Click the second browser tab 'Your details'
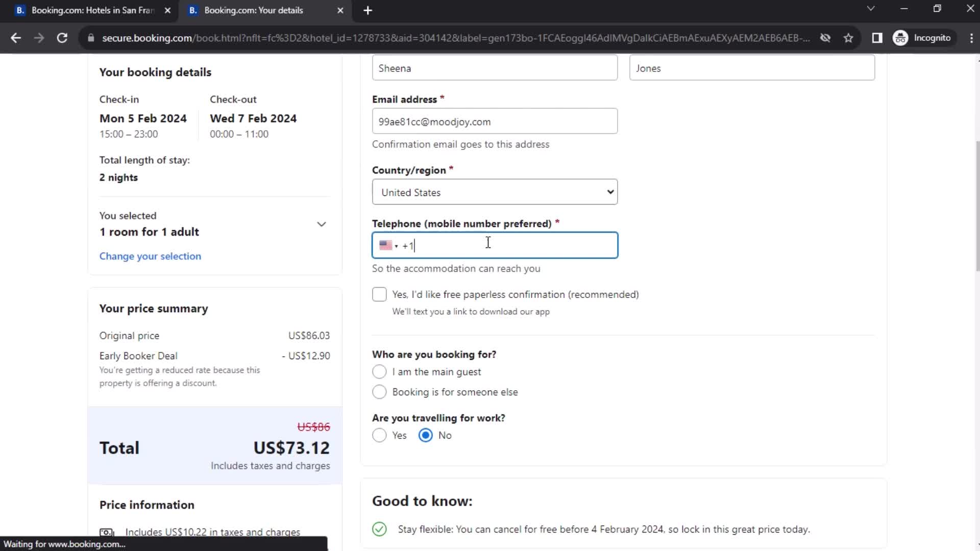This screenshot has width=980, height=551. (x=265, y=10)
